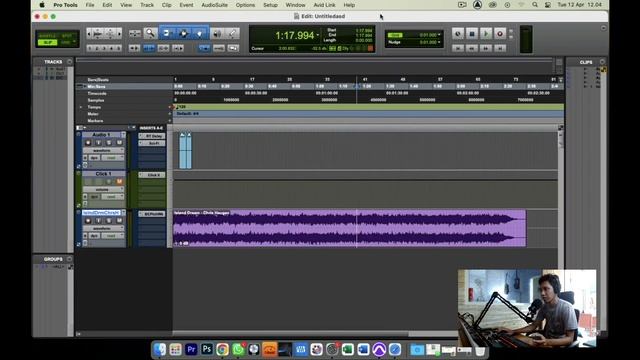Open the Setup menu

click(x=270, y=5)
